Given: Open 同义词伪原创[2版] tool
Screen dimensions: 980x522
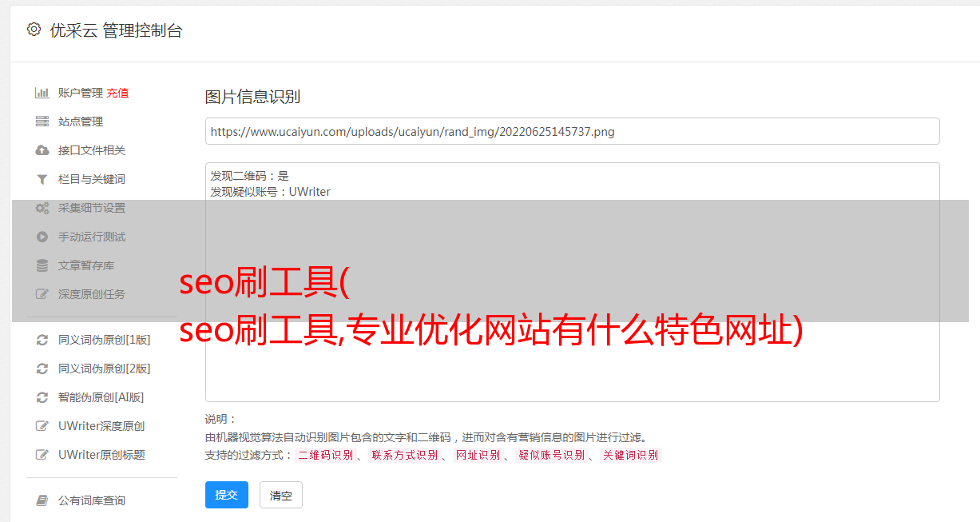Looking at the screenshot, I should (x=105, y=369).
